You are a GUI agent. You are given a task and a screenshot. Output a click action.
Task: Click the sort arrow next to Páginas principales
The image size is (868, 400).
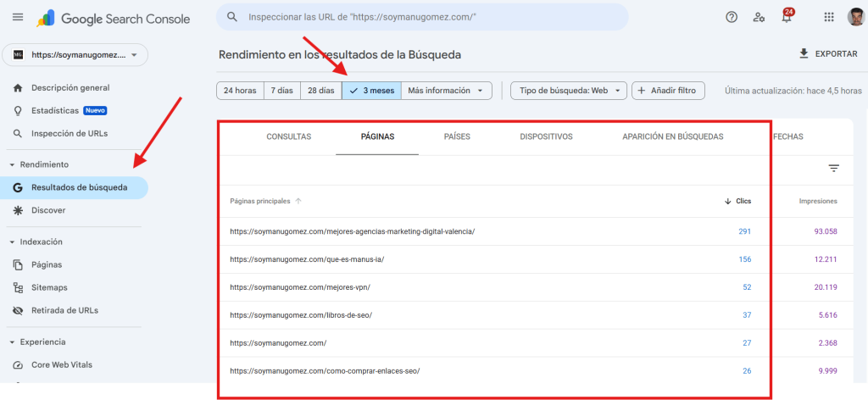pos(298,202)
